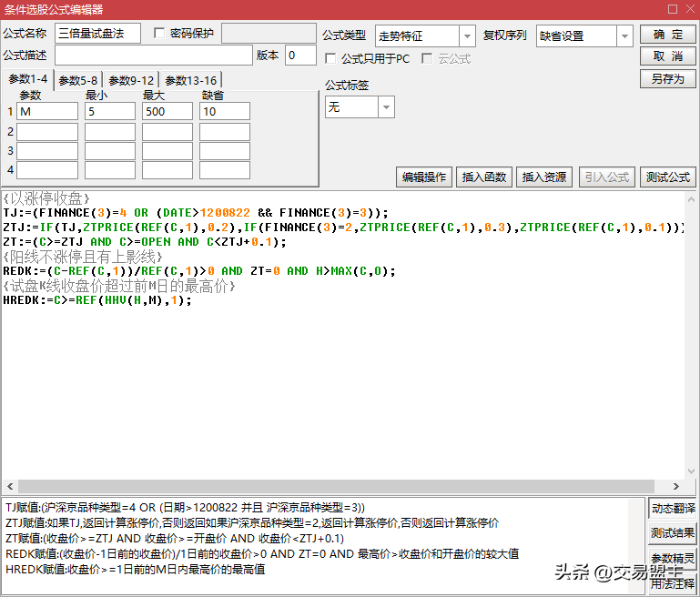Click parameter 3 最大 field
The width and height of the screenshot is (700, 597).
pos(167,151)
